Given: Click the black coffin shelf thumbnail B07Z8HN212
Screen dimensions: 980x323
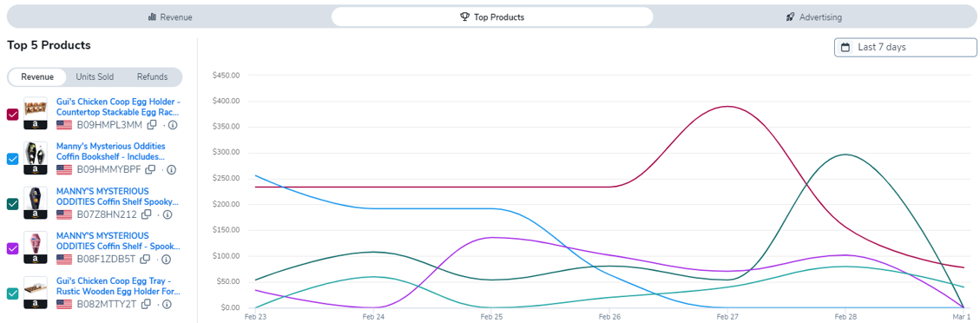Looking at the screenshot, I should 36,203.
